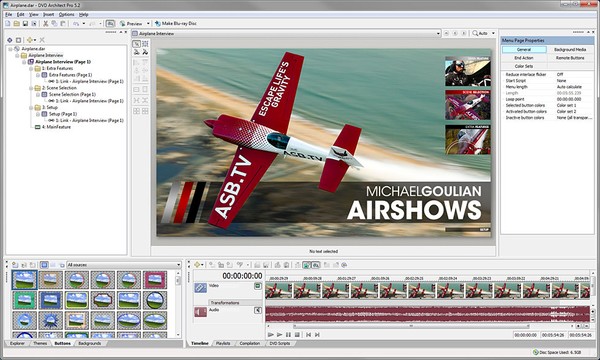This screenshot has width=600, height=360.
Task: Switch to the Playlists tab
Action: click(x=223, y=344)
